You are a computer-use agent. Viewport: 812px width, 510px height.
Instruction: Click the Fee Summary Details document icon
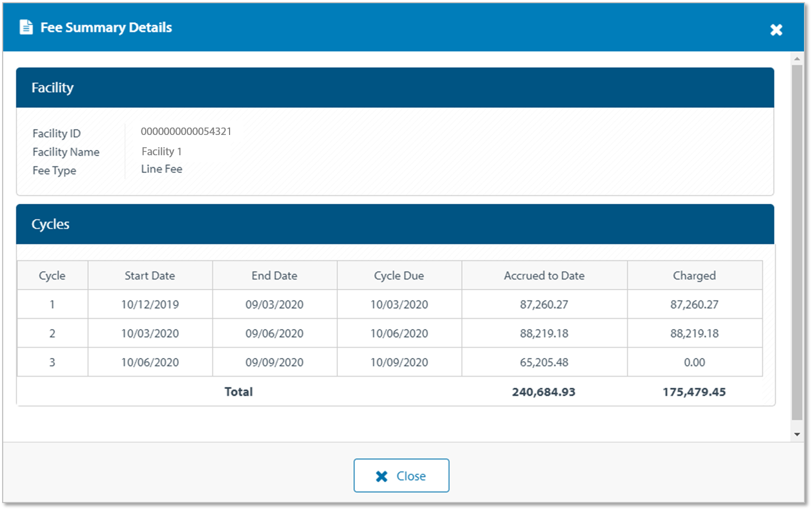click(x=26, y=27)
